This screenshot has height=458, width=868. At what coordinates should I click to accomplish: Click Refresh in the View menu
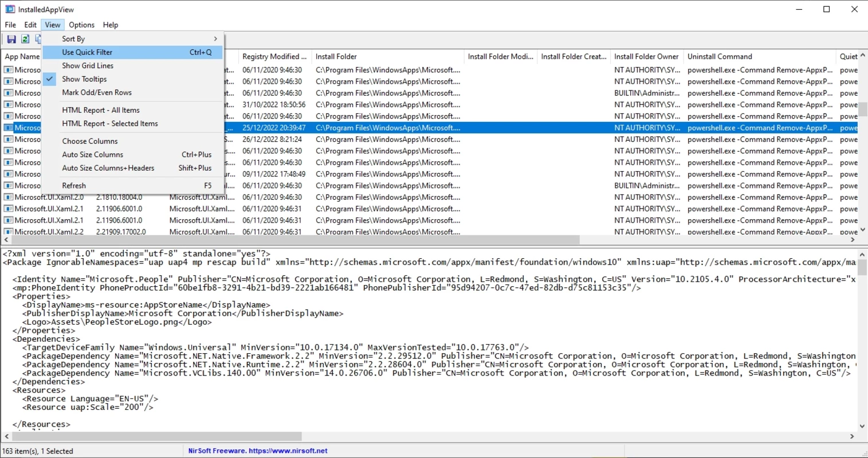(x=132, y=186)
